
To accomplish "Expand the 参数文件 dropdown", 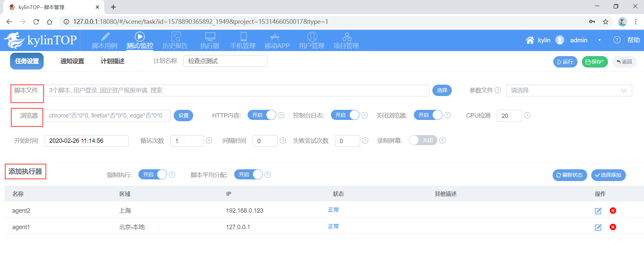I will pyautogui.click(x=569, y=90).
